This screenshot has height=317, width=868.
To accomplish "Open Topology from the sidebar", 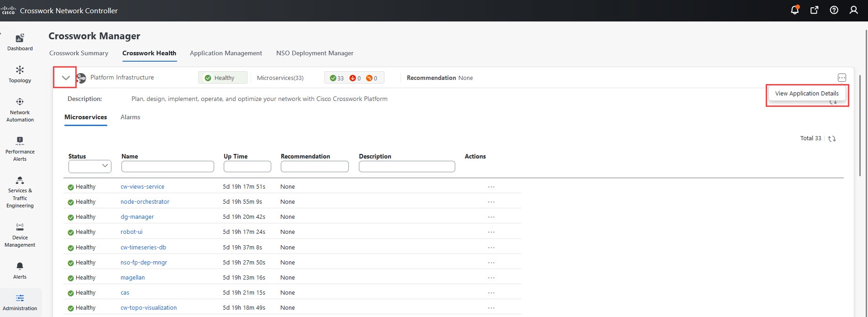I will 20,74.
